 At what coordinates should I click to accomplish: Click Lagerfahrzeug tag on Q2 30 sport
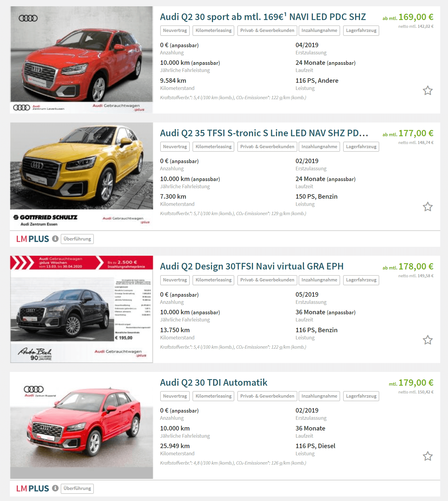pyautogui.click(x=361, y=30)
